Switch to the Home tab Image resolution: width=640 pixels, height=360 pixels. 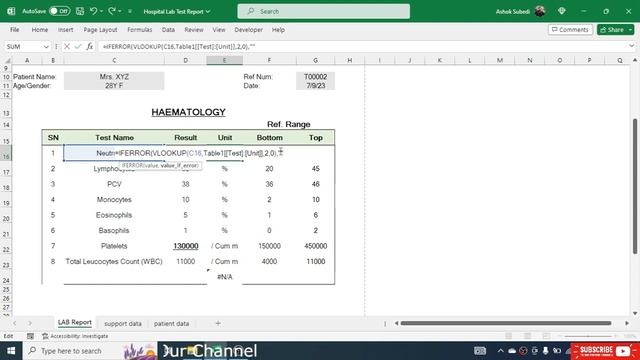coord(40,30)
